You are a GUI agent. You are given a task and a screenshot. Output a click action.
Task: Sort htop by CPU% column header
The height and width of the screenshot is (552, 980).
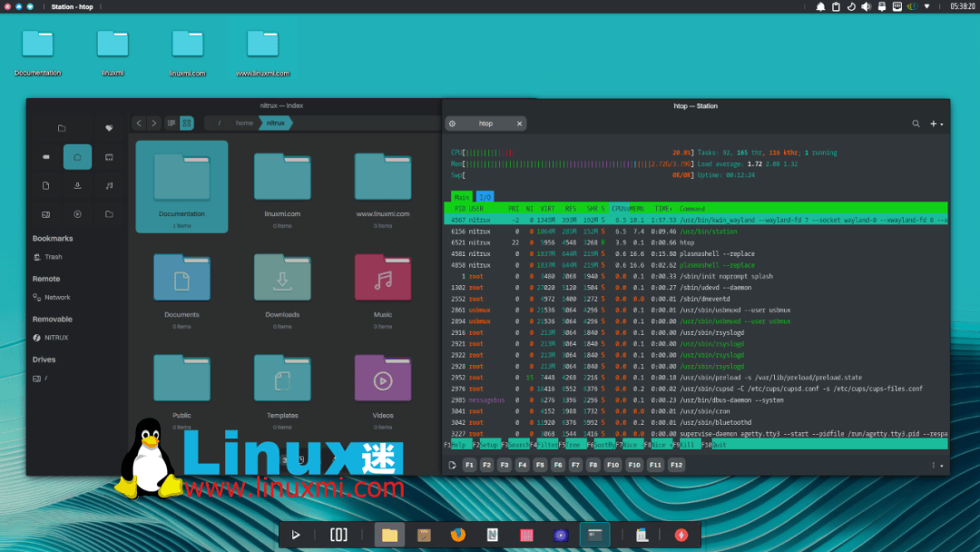pos(620,209)
